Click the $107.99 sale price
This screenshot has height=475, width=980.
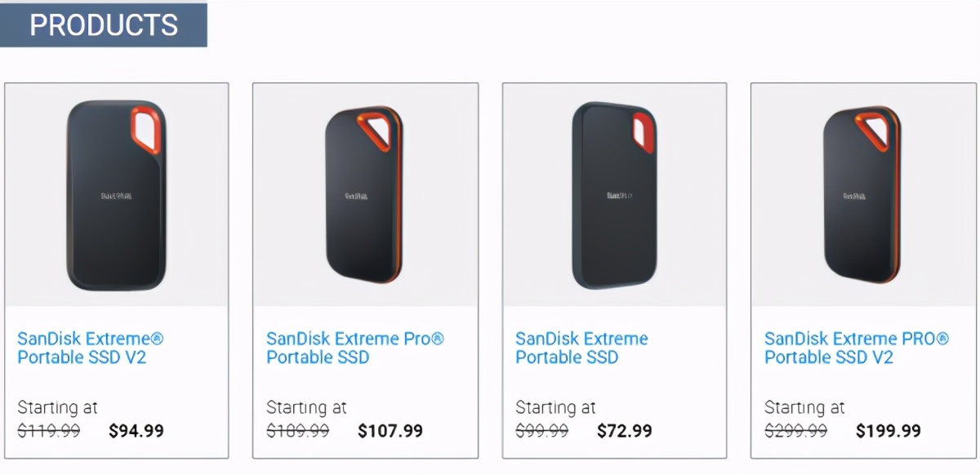tap(390, 431)
